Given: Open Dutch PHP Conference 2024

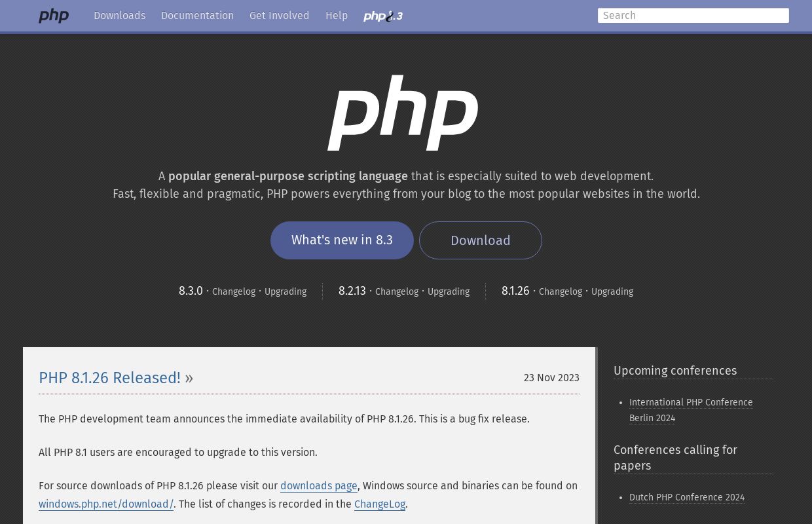Looking at the screenshot, I should click(x=686, y=497).
